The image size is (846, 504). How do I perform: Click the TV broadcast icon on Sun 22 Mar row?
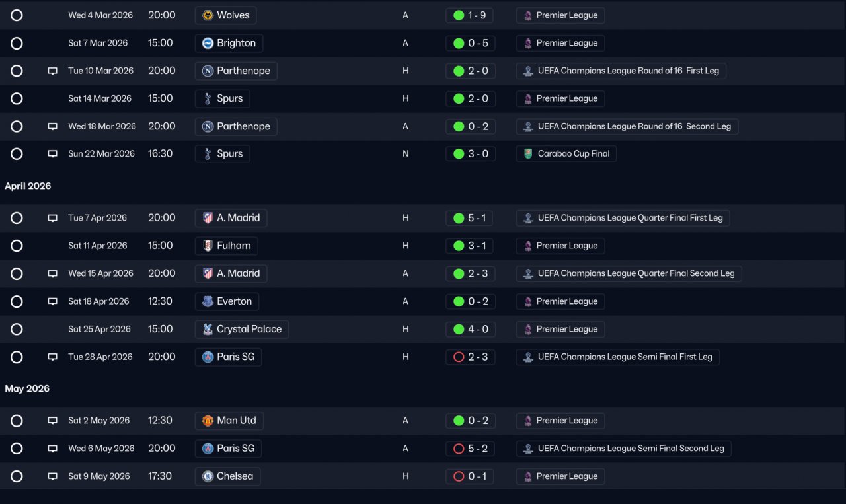pyautogui.click(x=53, y=154)
